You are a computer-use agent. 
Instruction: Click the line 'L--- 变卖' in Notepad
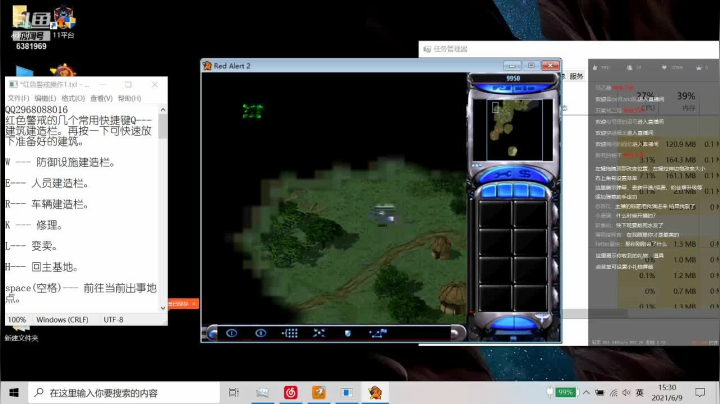click(x=31, y=246)
